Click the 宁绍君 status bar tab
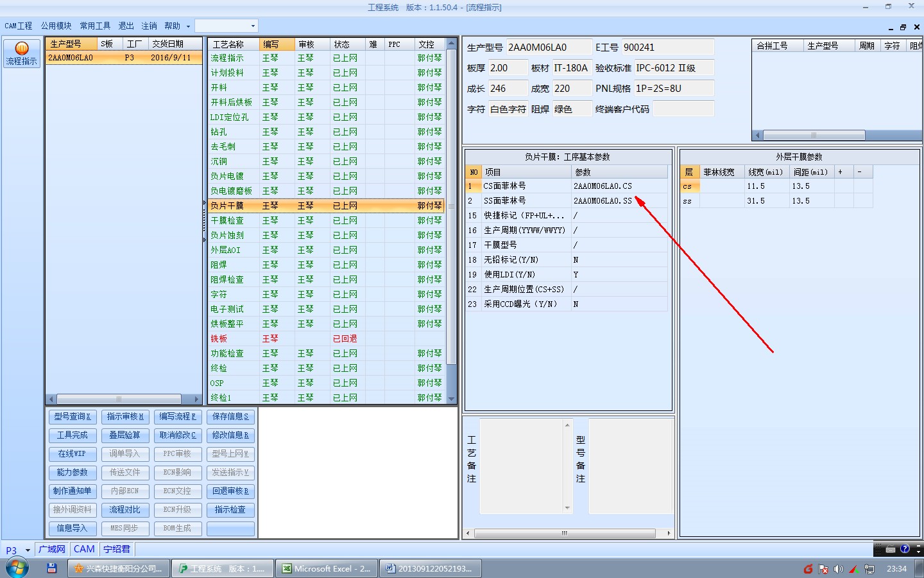 click(117, 550)
